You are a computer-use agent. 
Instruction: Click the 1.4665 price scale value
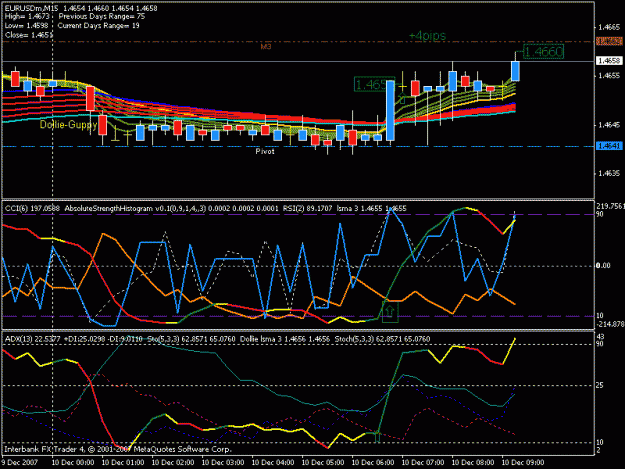tap(609, 27)
